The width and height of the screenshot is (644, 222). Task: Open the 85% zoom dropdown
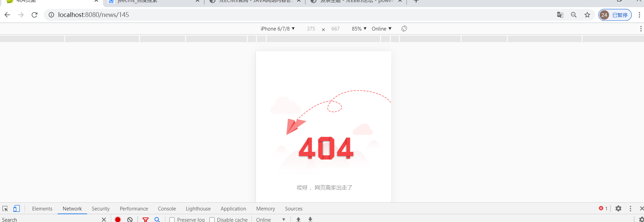359,29
